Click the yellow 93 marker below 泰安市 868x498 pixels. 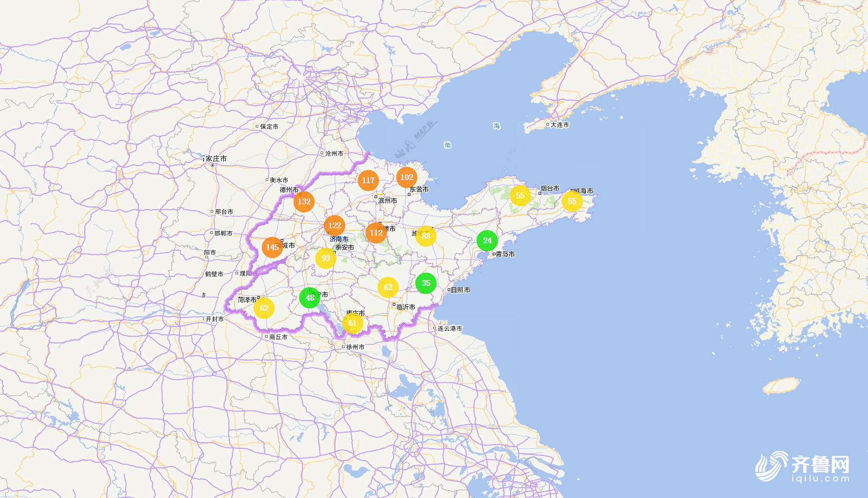326,258
